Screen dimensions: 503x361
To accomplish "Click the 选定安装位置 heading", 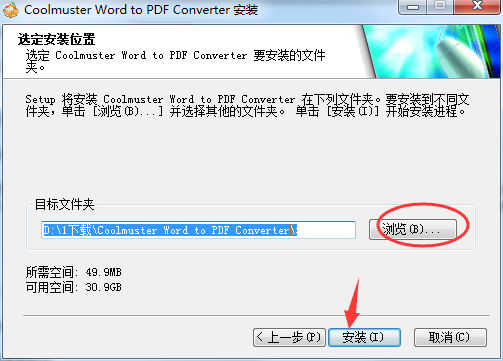I will pyautogui.click(x=57, y=39).
